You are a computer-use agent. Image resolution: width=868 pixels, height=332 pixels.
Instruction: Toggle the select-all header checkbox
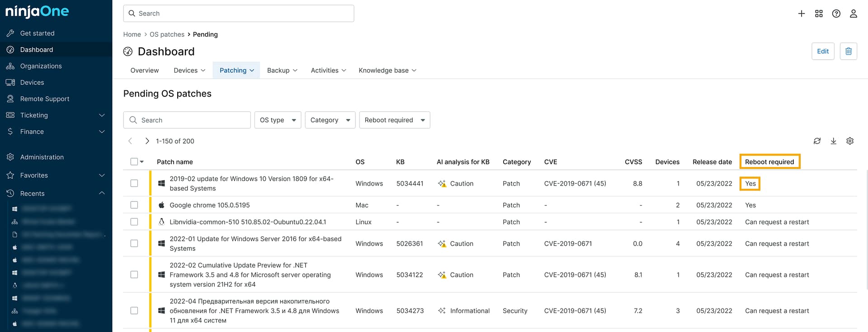coord(134,162)
